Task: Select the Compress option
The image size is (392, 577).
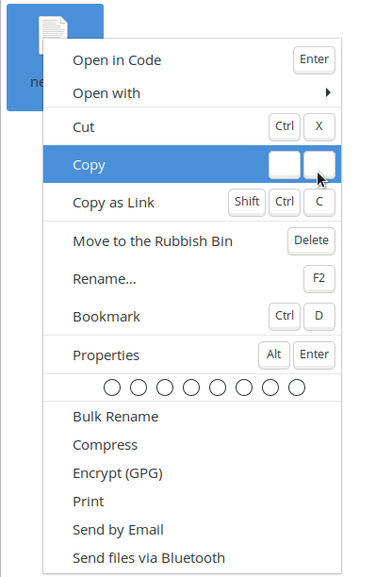Action: point(192,445)
